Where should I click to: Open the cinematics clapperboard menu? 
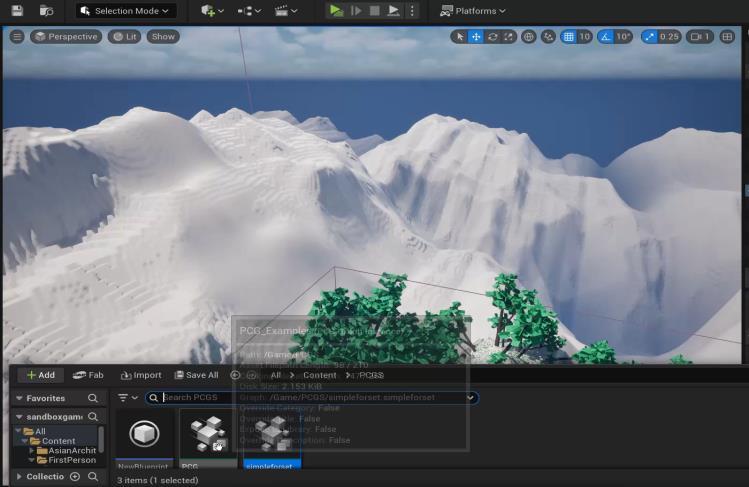click(x=286, y=11)
